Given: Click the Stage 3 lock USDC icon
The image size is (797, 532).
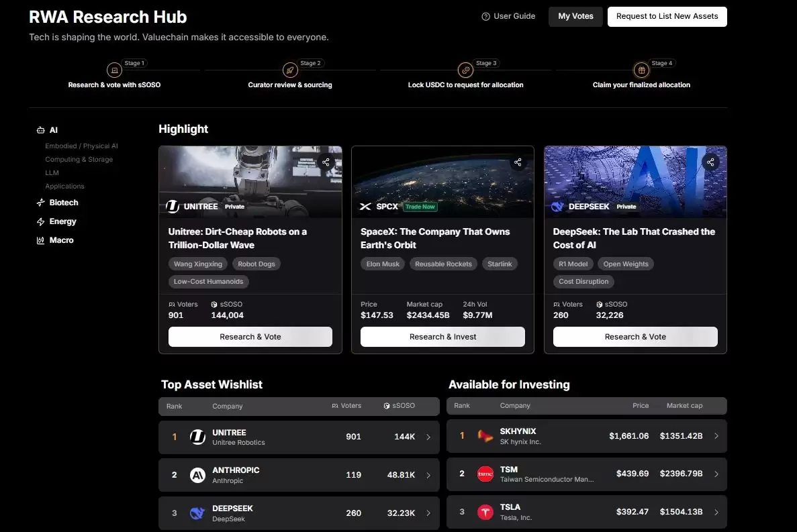Looking at the screenshot, I should [x=465, y=70].
